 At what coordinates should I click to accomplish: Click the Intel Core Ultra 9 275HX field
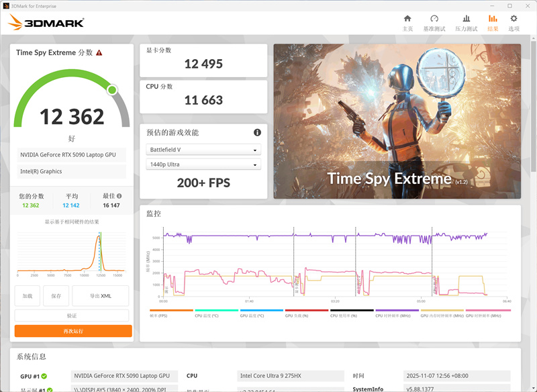click(291, 376)
